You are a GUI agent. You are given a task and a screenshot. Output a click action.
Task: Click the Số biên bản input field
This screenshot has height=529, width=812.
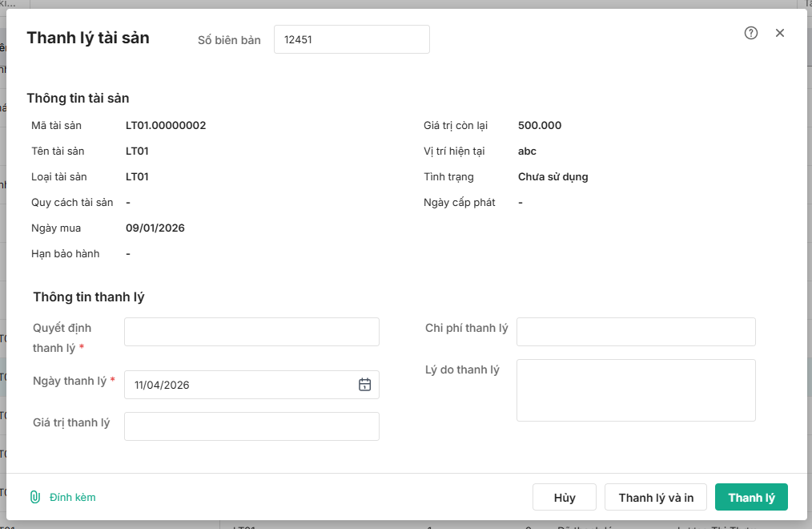[x=352, y=39]
